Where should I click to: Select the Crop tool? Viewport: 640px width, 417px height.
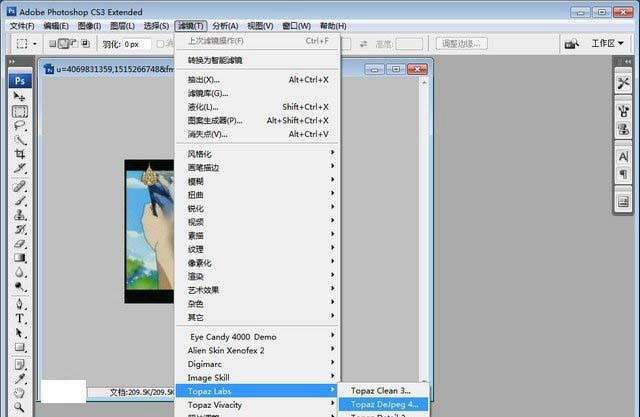[x=19, y=154]
